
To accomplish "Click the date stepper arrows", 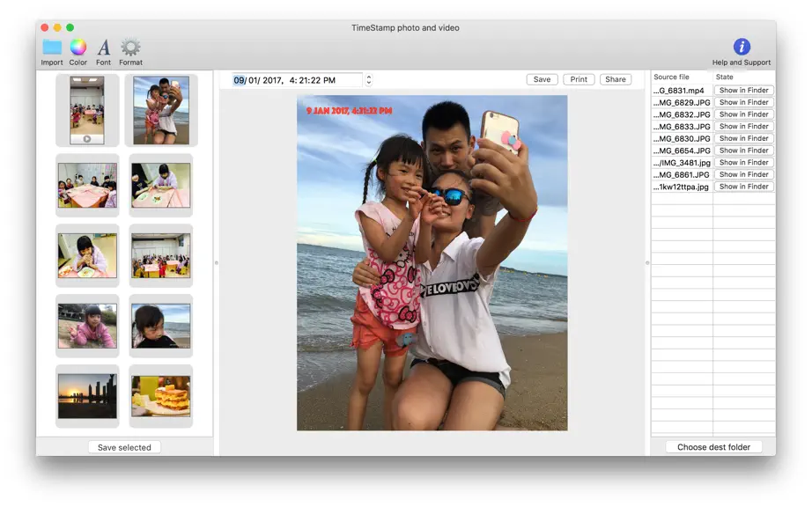I will click(369, 80).
